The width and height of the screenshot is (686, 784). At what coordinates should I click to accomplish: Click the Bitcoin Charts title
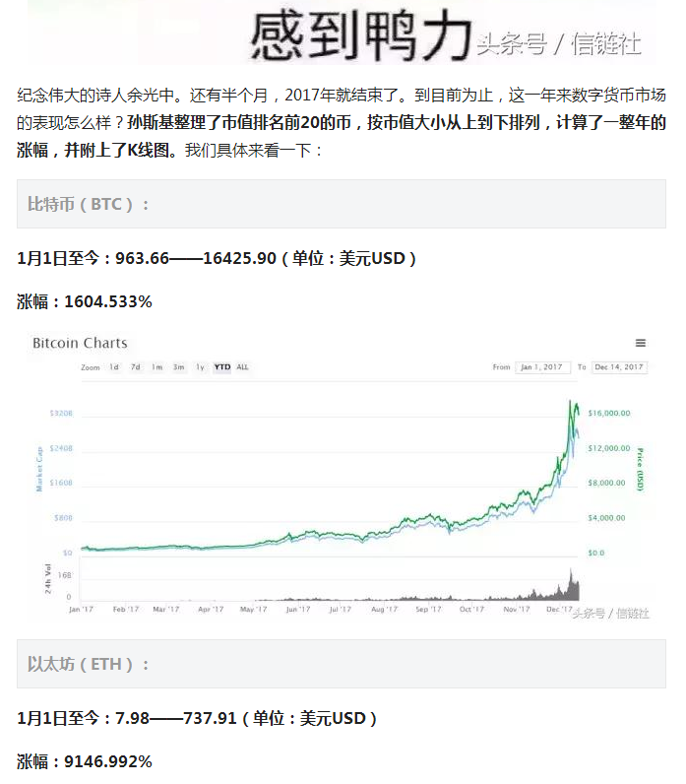point(80,343)
